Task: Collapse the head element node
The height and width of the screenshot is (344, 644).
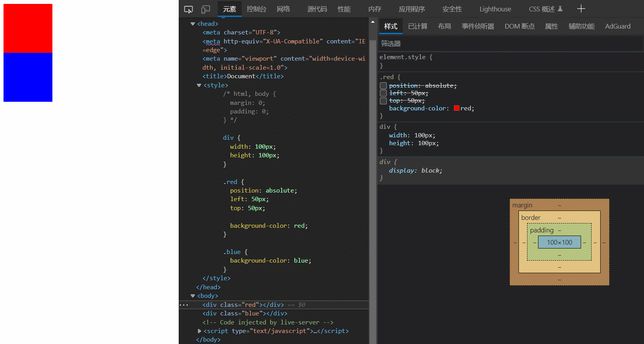Action: click(x=193, y=24)
